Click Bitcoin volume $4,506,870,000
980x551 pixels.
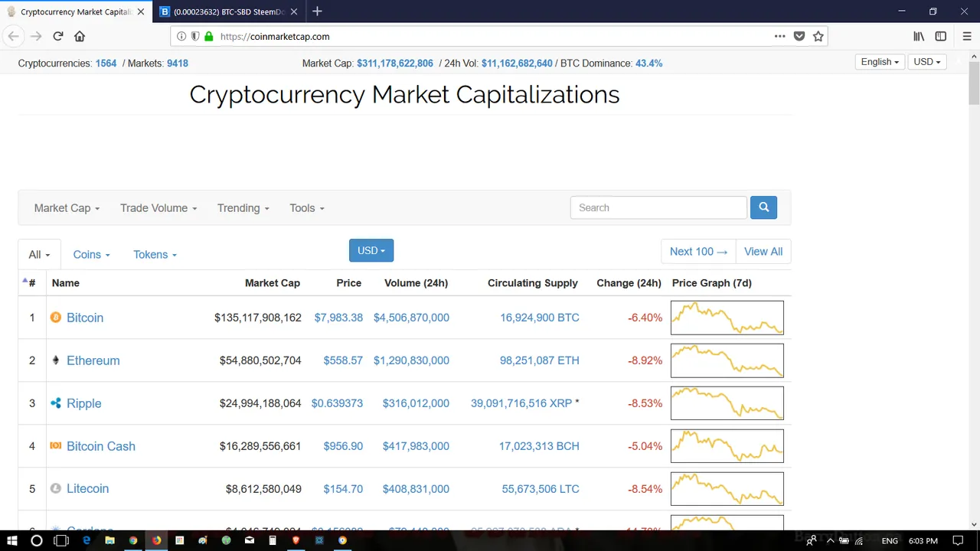[411, 318]
